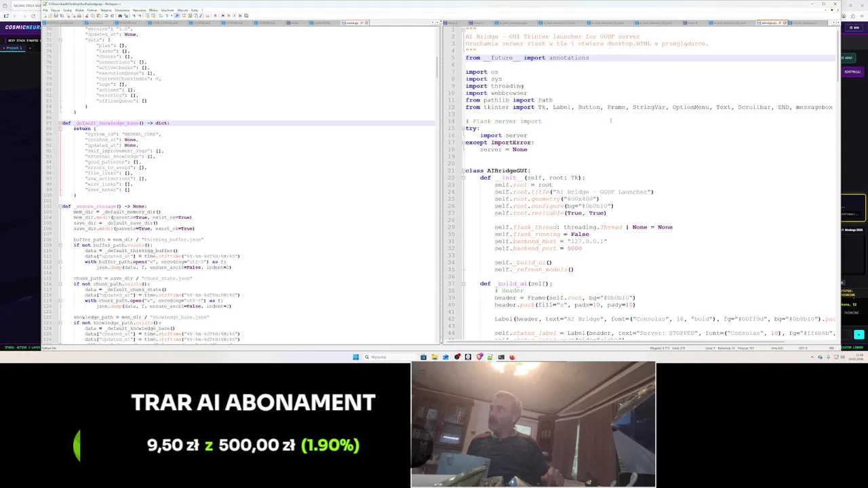Toggle synchronized vertical scrolling icon
868x488 pixels.
(147, 16)
